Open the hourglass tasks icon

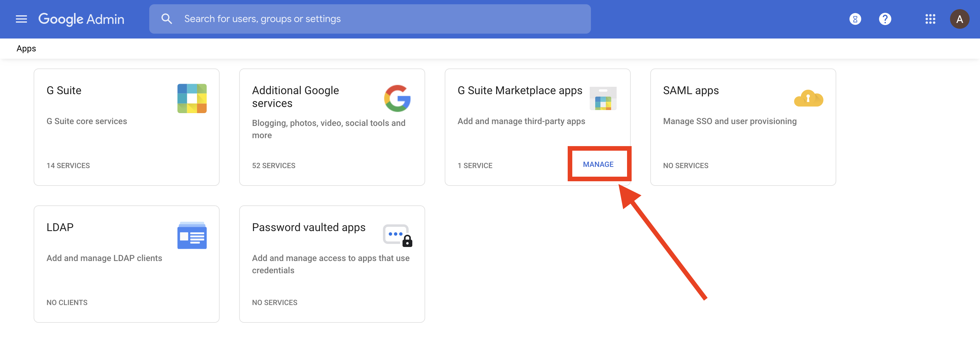click(855, 19)
